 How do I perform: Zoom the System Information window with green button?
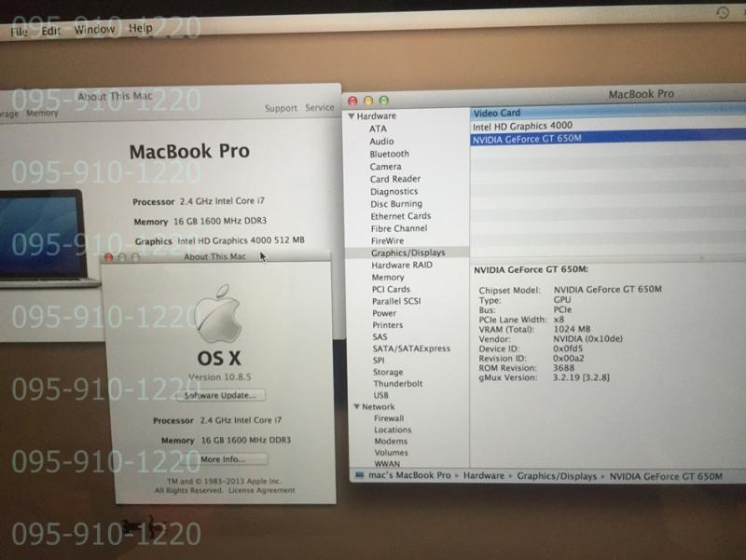384,101
